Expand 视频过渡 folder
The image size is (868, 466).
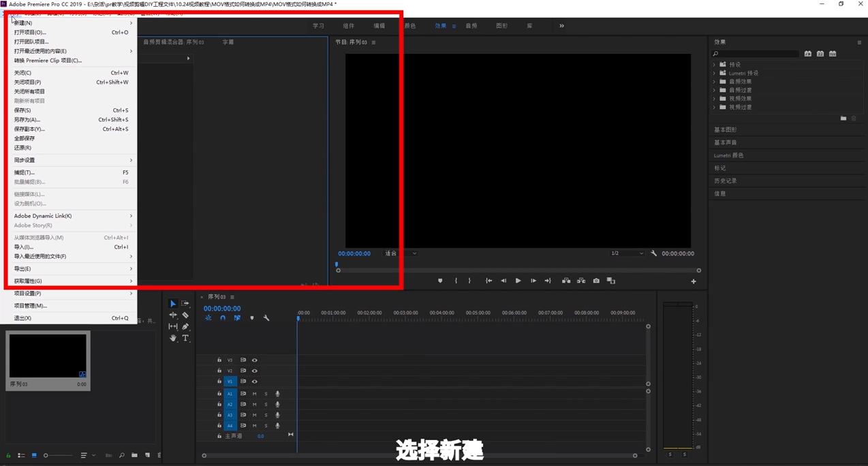point(714,107)
